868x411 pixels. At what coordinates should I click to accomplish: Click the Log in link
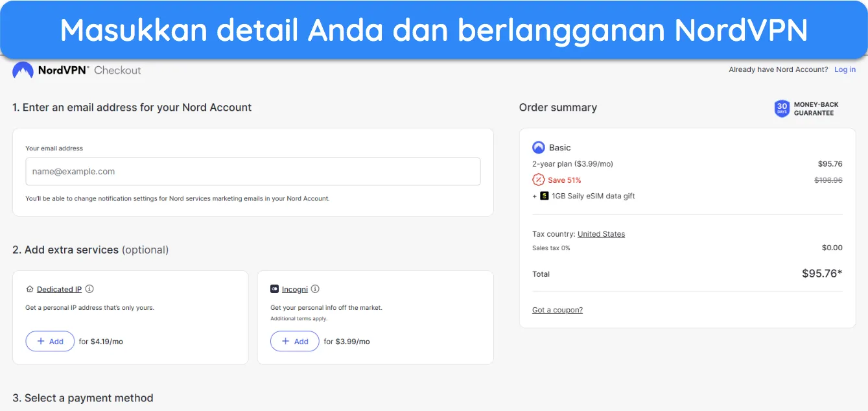click(x=845, y=69)
